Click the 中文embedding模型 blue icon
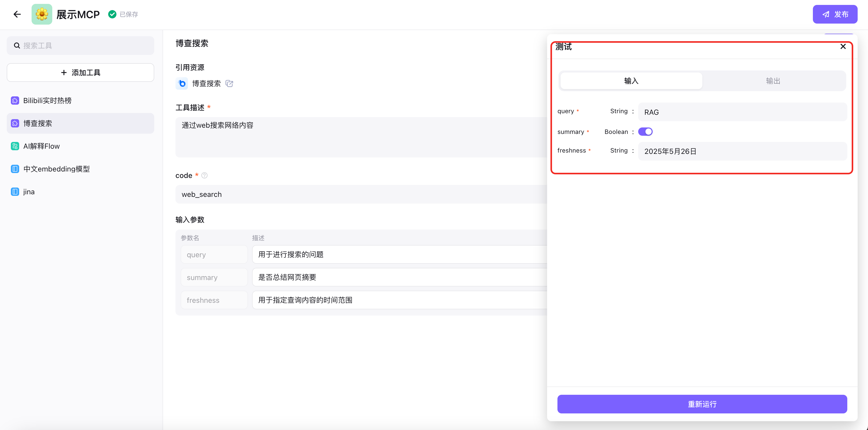This screenshot has width=868, height=430. 15,169
